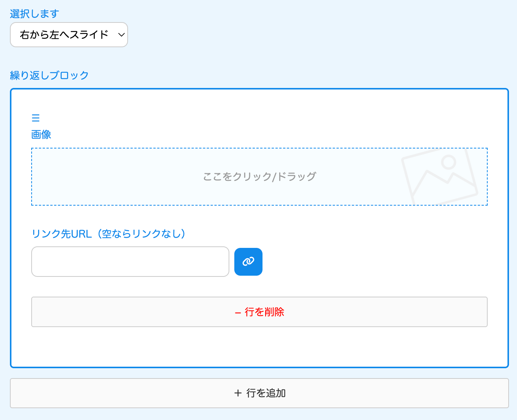Click the faded picture placeholder icon

point(439,177)
